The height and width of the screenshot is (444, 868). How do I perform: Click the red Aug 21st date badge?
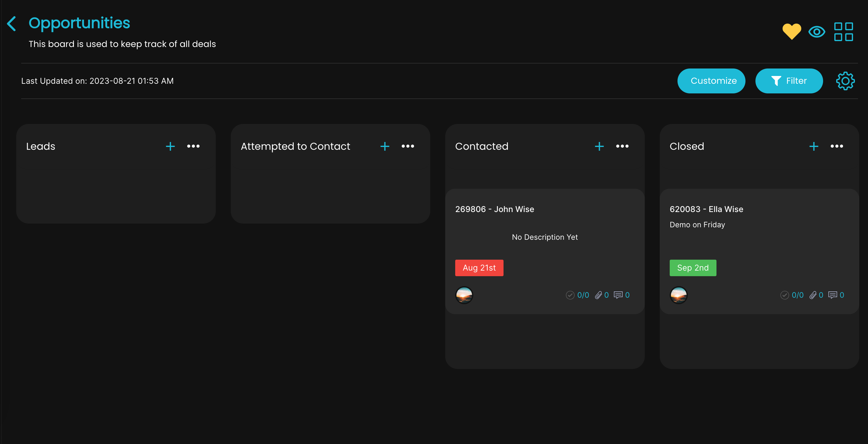pos(479,268)
